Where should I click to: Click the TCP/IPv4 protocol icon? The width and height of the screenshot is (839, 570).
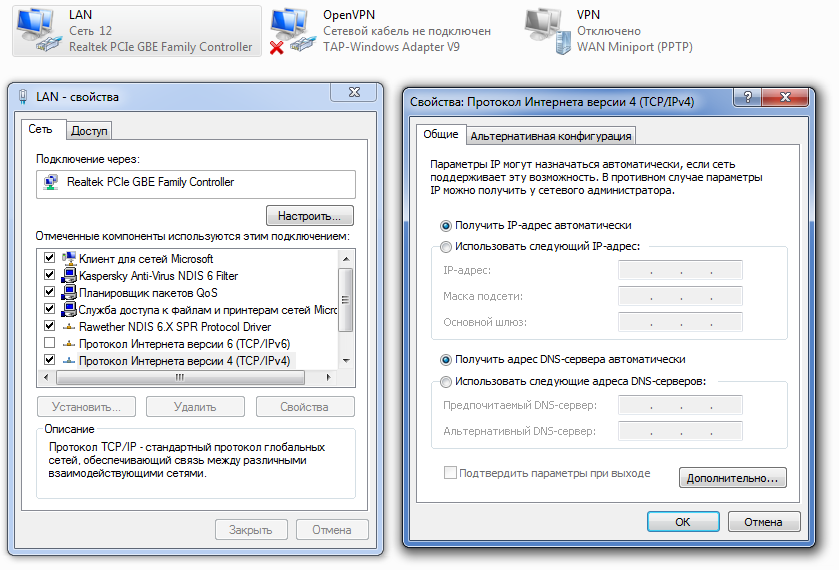point(69,361)
